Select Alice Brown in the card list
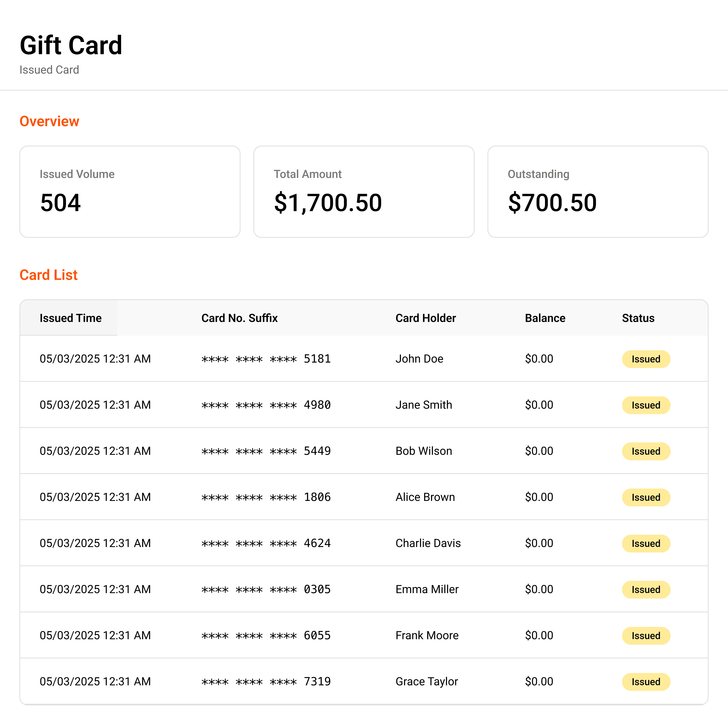Image resolution: width=728 pixels, height=728 pixels. (x=425, y=497)
